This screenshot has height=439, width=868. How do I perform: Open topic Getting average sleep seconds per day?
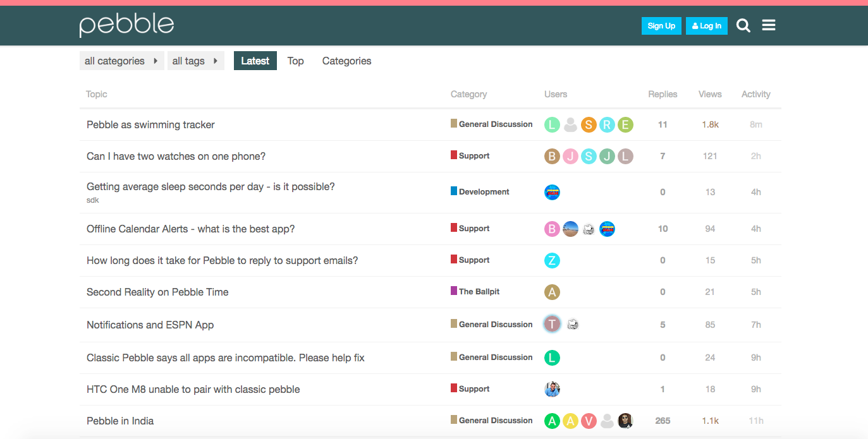211,186
